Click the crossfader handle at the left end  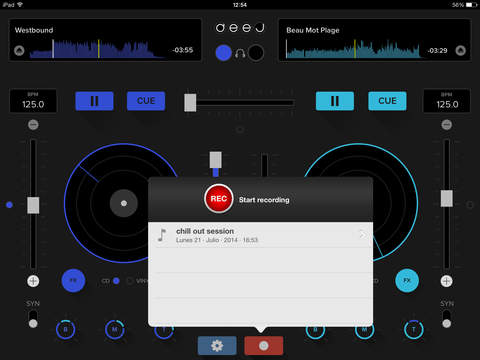[190, 103]
